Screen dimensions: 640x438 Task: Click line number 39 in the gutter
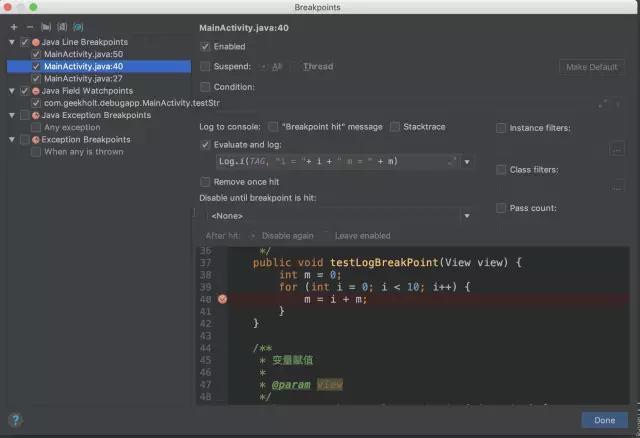click(206, 287)
